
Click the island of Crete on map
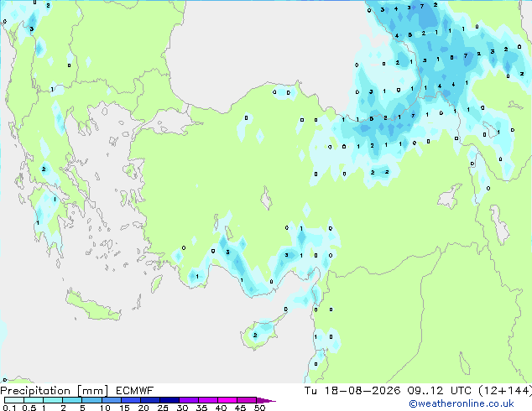93,306
